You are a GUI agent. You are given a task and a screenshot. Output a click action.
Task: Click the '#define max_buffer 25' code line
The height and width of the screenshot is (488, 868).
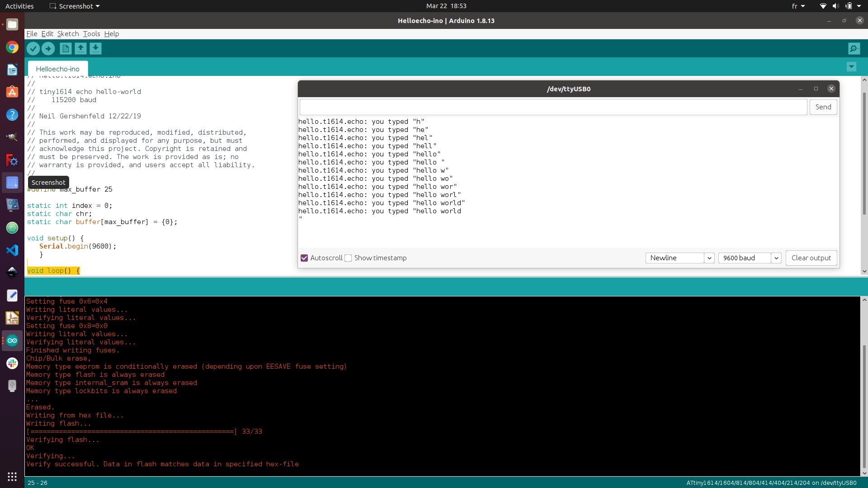[x=70, y=189]
